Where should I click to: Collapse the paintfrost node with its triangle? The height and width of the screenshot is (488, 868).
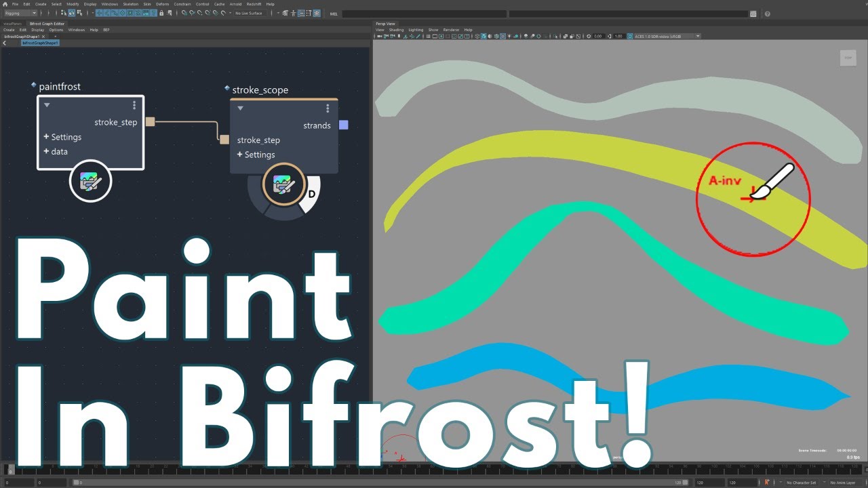click(47, 105)
